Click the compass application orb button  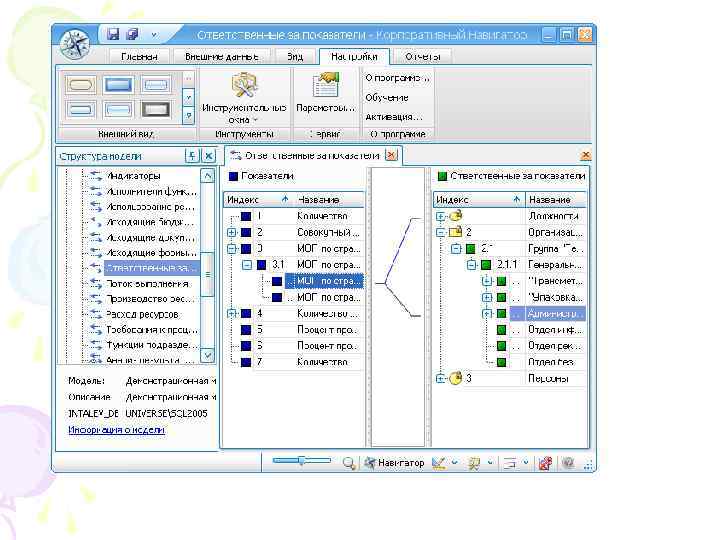[75, 45]
